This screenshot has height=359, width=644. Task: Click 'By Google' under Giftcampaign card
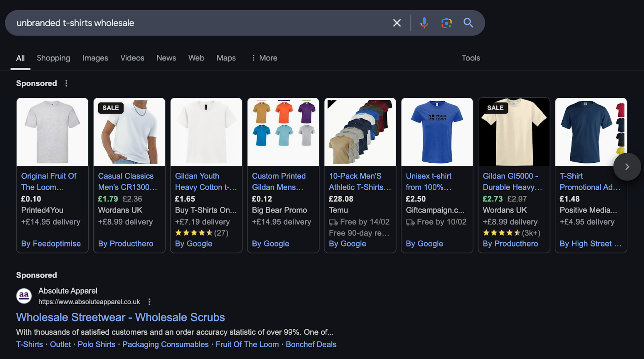pyautogui.click(x=424, y=244)
